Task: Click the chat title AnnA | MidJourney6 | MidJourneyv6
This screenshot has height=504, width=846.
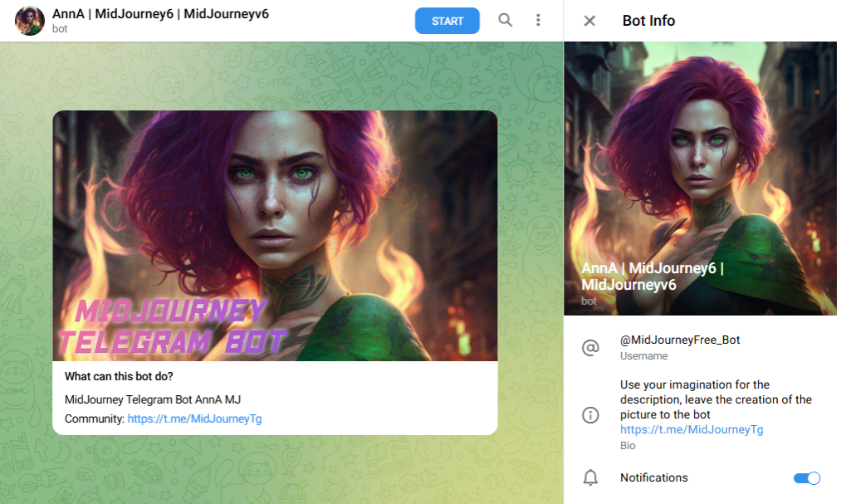Action: click(160, 14)
